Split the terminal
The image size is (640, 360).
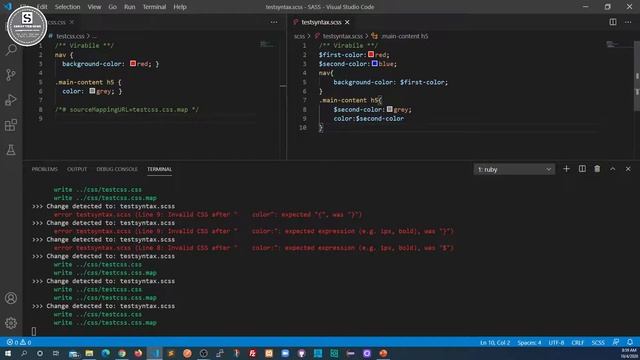coord(582,169)
